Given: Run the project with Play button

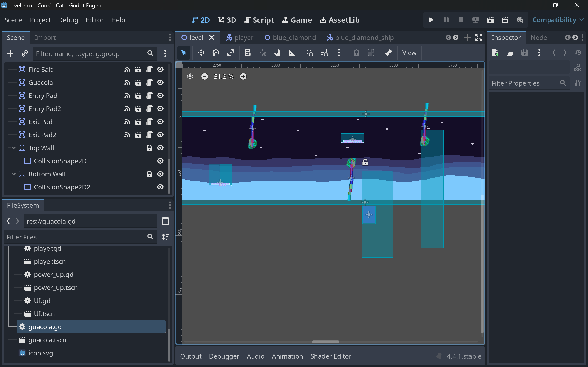Looking at the screenshot, I should tap(431, 20).
